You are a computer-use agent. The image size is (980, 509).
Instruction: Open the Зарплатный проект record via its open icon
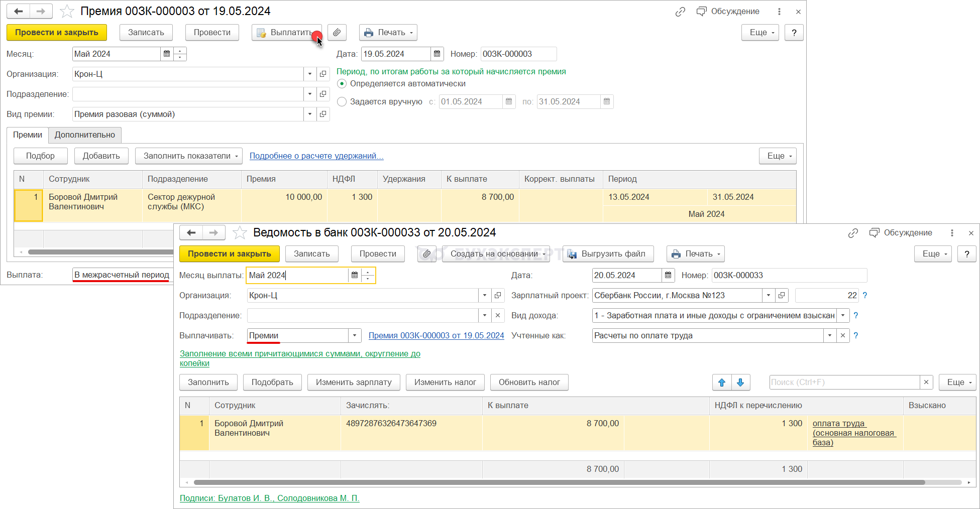pyautogui.click(x=782, y=295)
